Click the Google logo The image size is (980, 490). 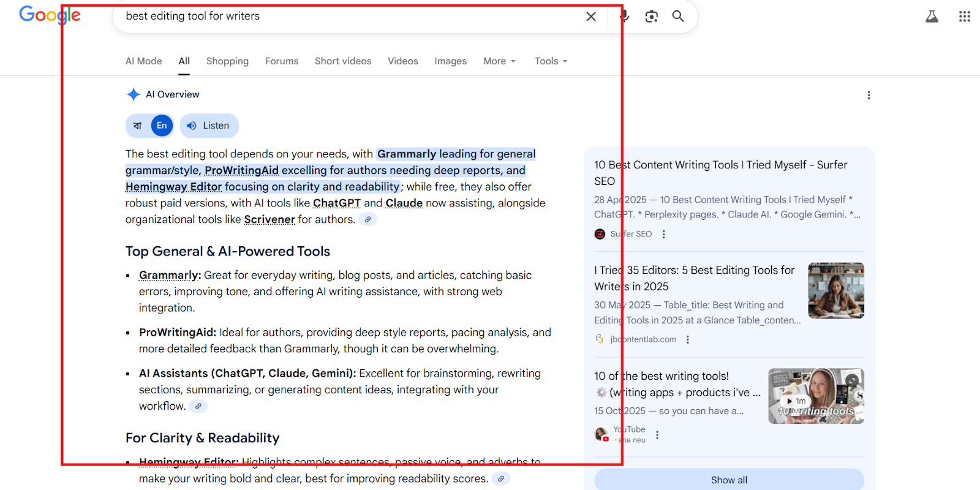tap(50, 15)
